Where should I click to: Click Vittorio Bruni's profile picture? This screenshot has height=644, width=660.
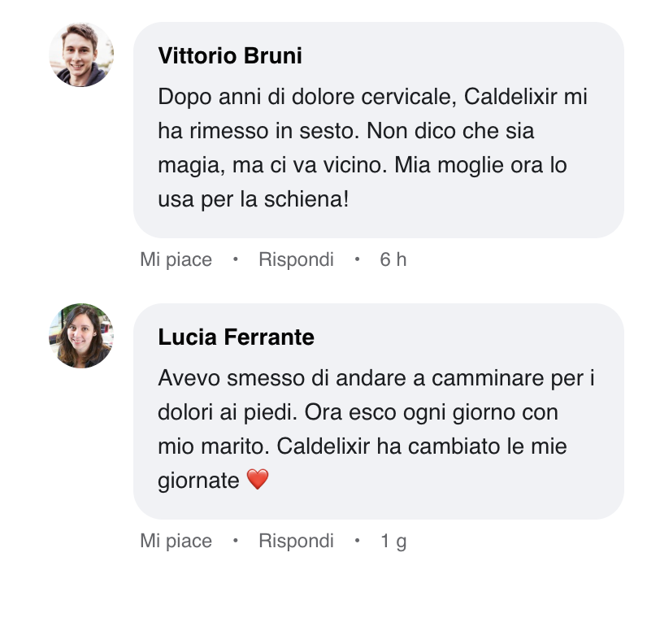[81, 55]
